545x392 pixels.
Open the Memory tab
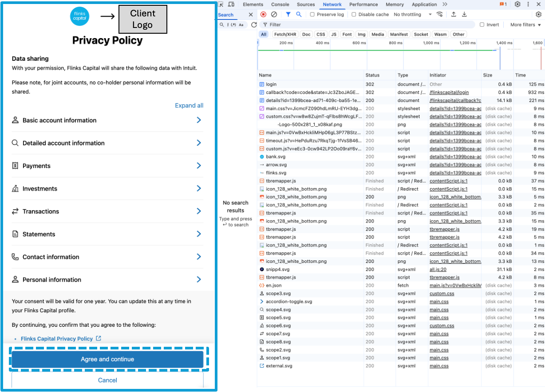pos(395,4)
